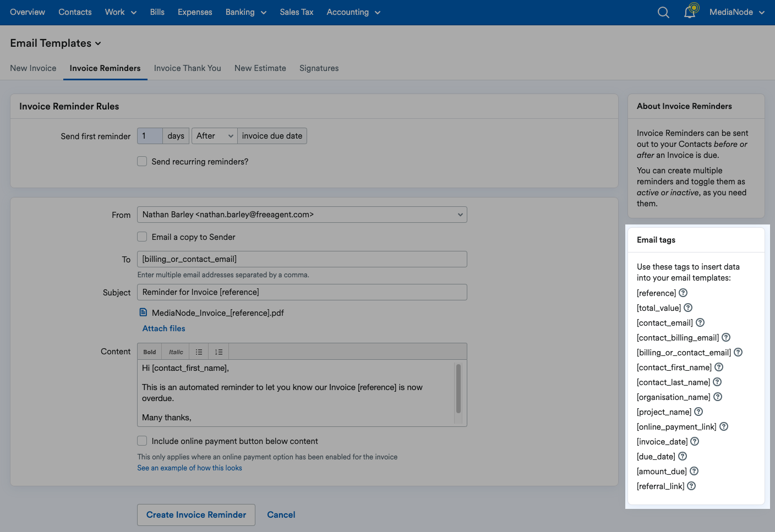Click the Cancel link
Image resolution: width=775 pixels, height=532 pixels.
point(281,515)
